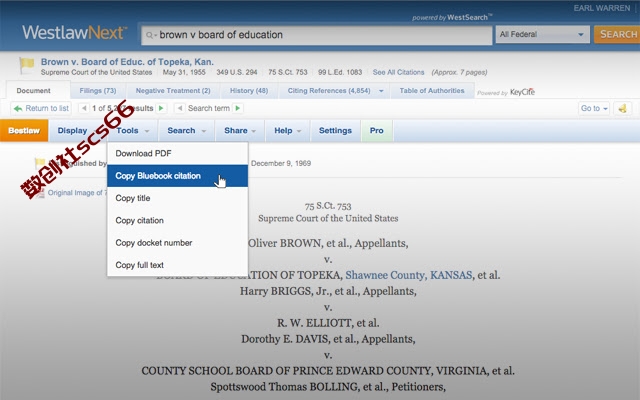Switch to the Filings (73) tab
This screenshot has width=640, height=400.
tap(98, 91)
